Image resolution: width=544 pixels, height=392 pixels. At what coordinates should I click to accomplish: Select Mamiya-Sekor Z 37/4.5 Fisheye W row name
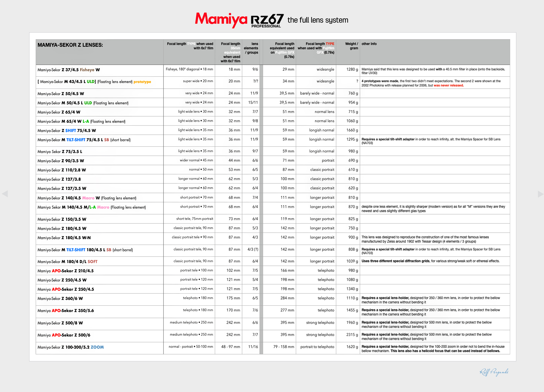pyautogui.click(x=69, y=70)
